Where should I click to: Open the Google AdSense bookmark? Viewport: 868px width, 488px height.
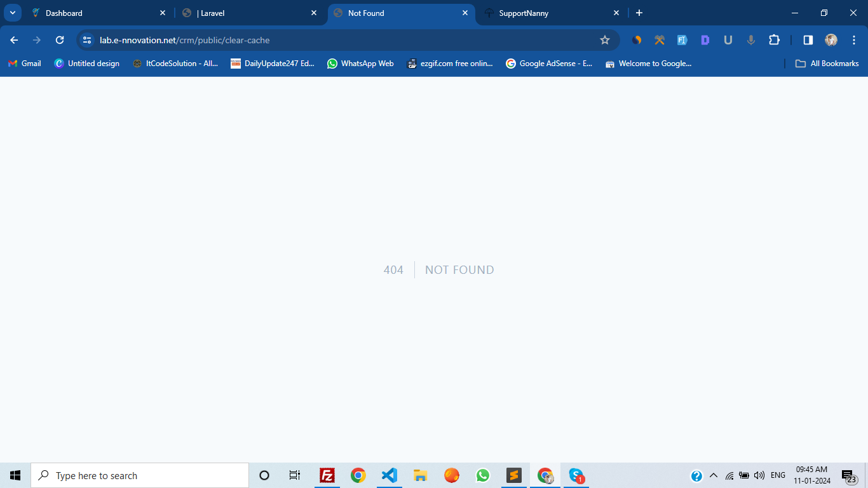point(549,64)
